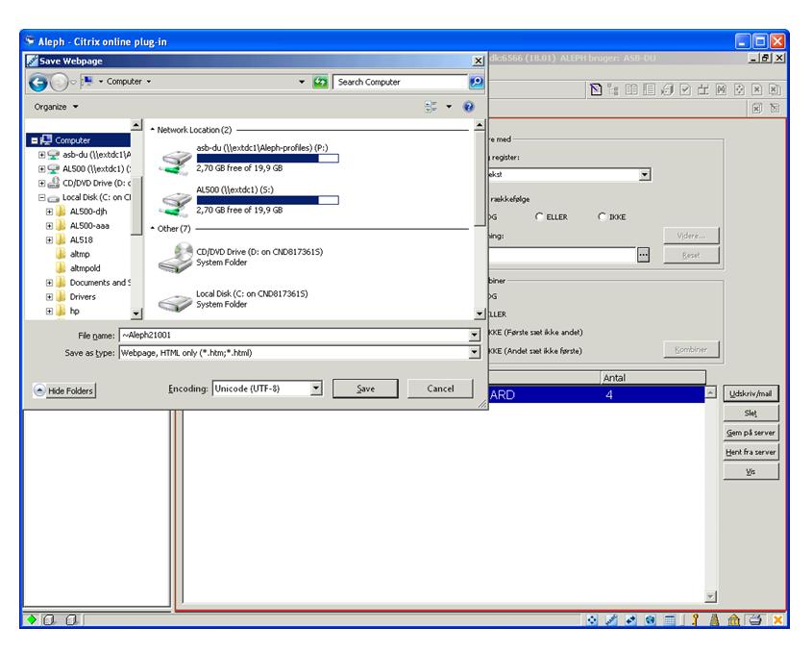Click the Save button
Viewport: 812px width, 652px height.
point(365,389)
